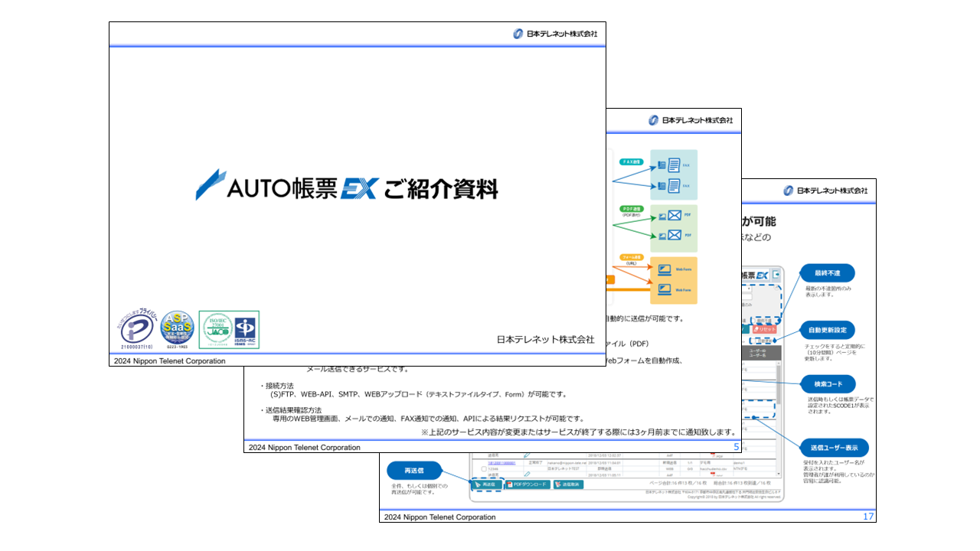Image resolution: width=980 pixels, height=551 pixels.
Task: Click the lower Web Form laptop icon
Action: 665,289
